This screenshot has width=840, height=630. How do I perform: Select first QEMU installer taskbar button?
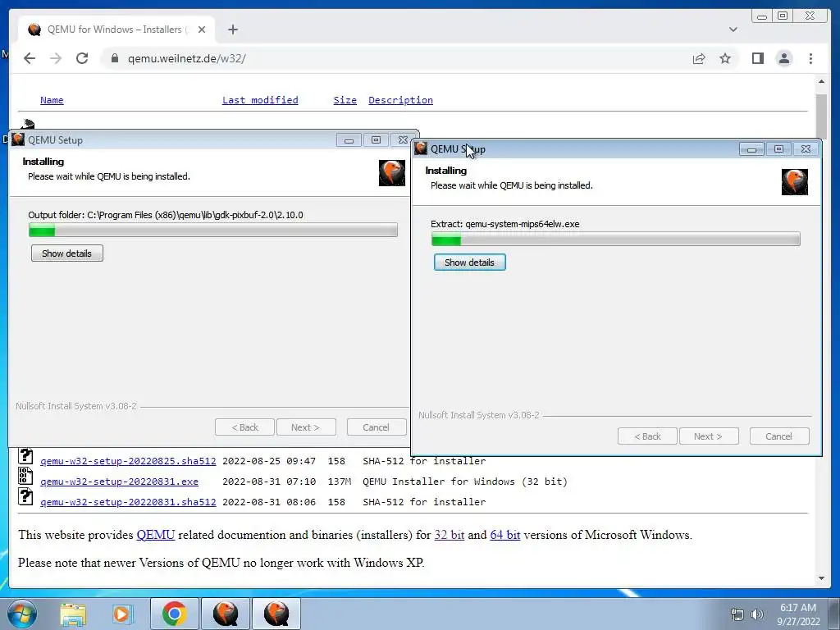226,614
